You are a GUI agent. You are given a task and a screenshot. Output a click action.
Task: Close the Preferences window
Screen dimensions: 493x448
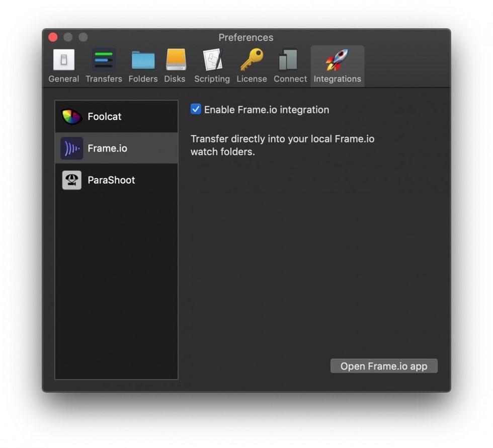tap(53, 37)
